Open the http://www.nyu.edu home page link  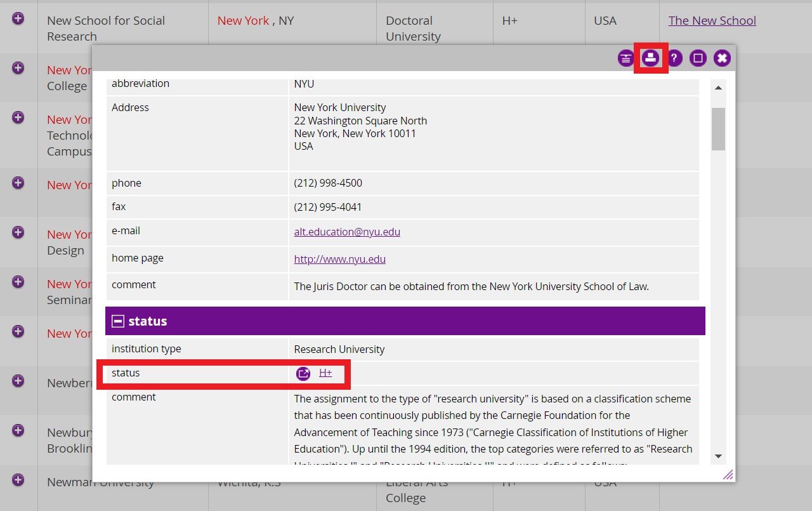point(339,259)
